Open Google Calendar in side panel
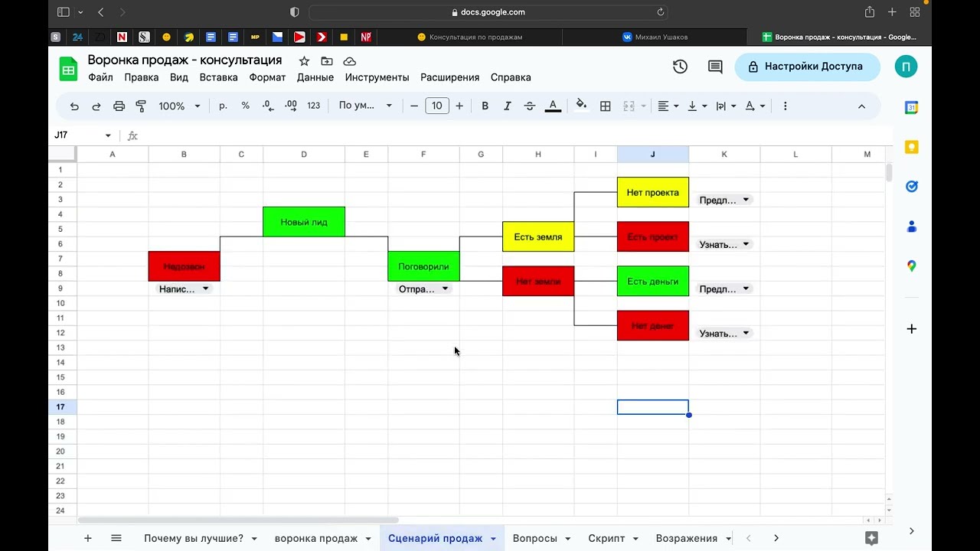Viewport: 980px width, 551px height. point(911,108)
